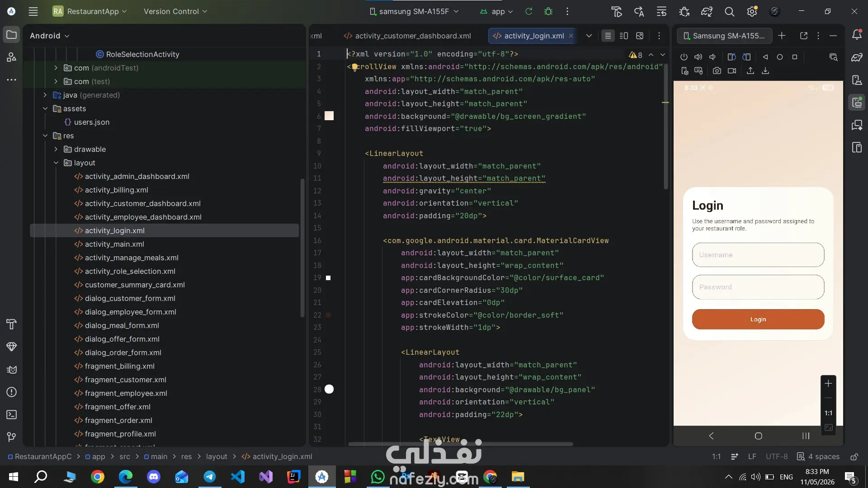The width and height of the screenshot is (868, 488).
Task: Open users.json in project tree
Action: pos(91,122)
